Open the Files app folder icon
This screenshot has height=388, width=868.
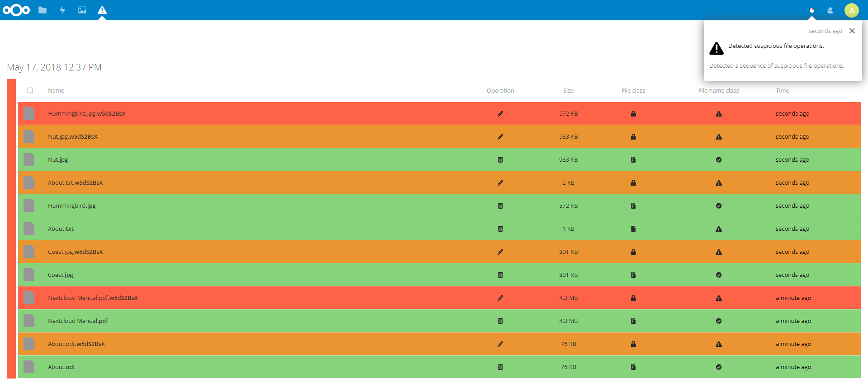click(42, 10)
